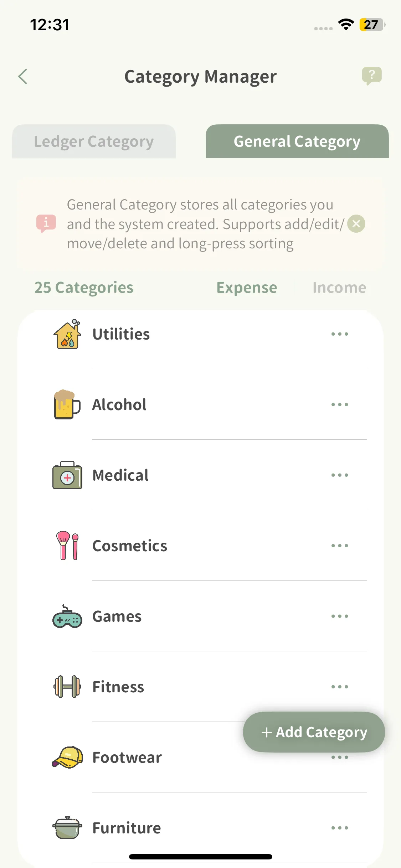
Task: Tap the Cosmetics brush icon
Action: [67, 546]
